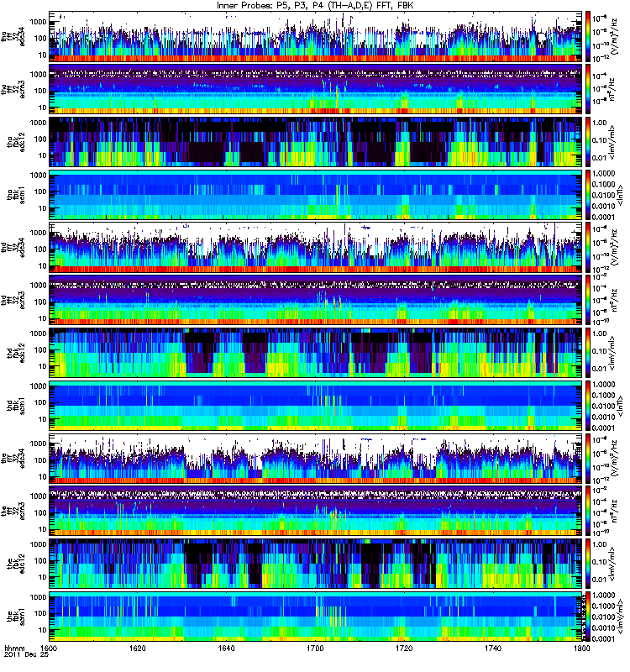Select the 'tha fff 32 edc34' panel label
Viewport: 630px width, 672px height.
click(x=13, y=36)
